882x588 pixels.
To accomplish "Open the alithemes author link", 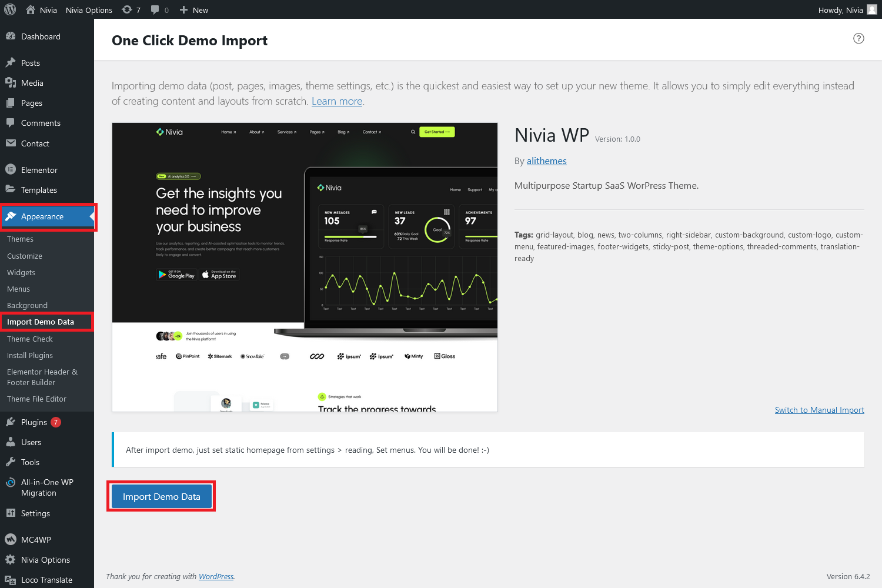I will (x=546, y=161).
